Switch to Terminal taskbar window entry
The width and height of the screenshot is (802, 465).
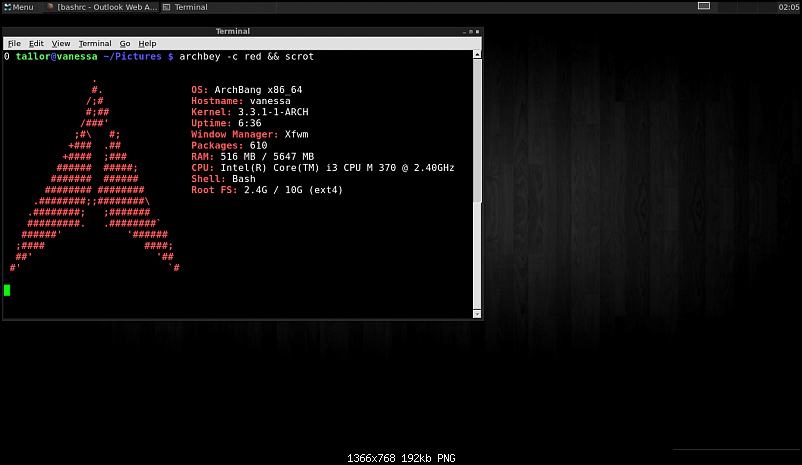coord(218,7)
